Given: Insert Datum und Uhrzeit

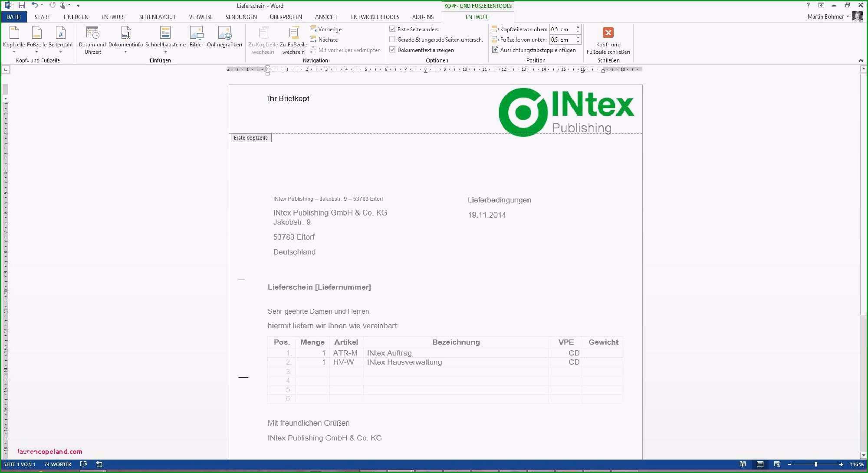Looking at the screenshot, I should click(92, 40).
